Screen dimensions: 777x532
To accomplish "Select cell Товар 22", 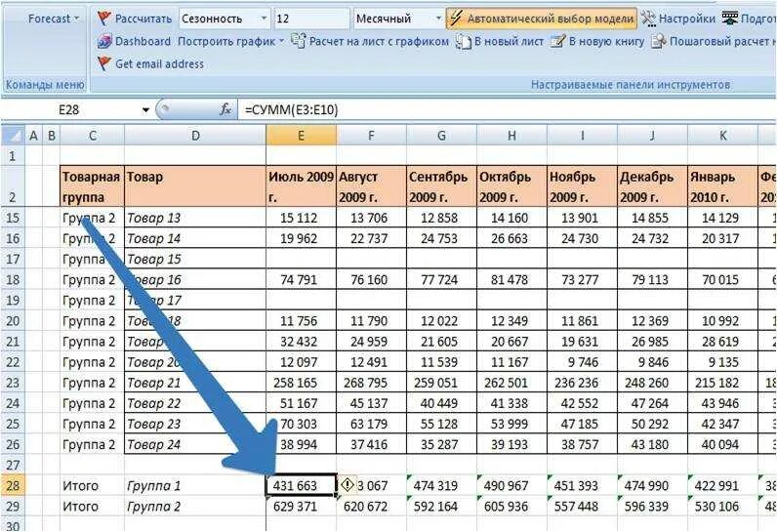I will [195, 404].
